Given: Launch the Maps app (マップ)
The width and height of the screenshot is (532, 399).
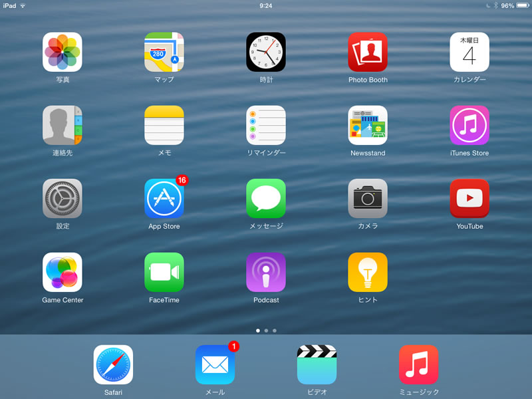Looking at the screenshot, I should (x=164, y=52).
